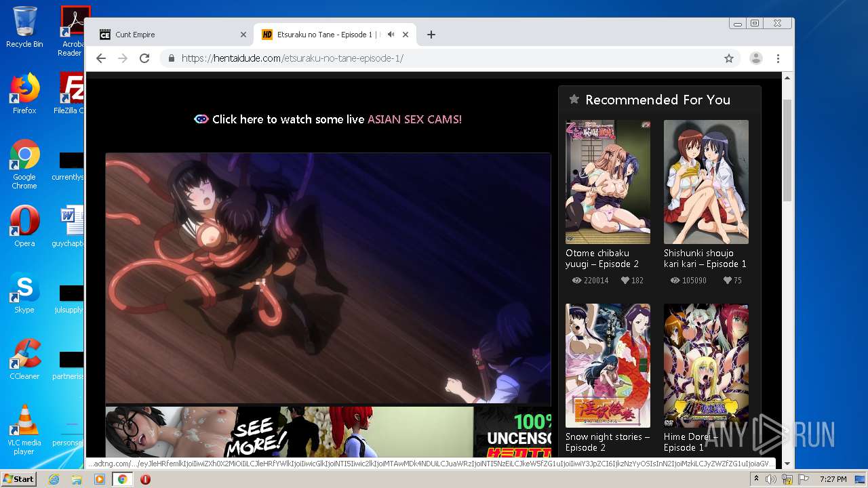This screenshot has width=868, height=488.
Task: Open the Action Center flag icon
Action: 804,479
